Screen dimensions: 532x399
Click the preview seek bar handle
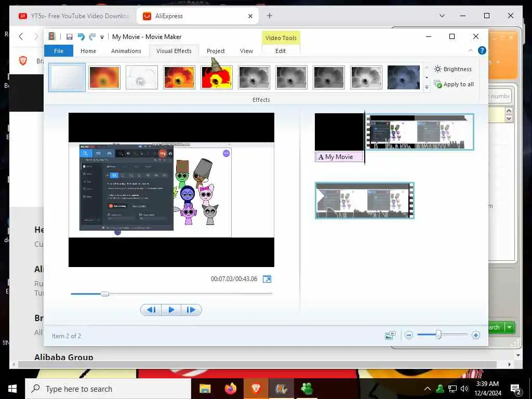pyautogui.click(x=105, y=294)
